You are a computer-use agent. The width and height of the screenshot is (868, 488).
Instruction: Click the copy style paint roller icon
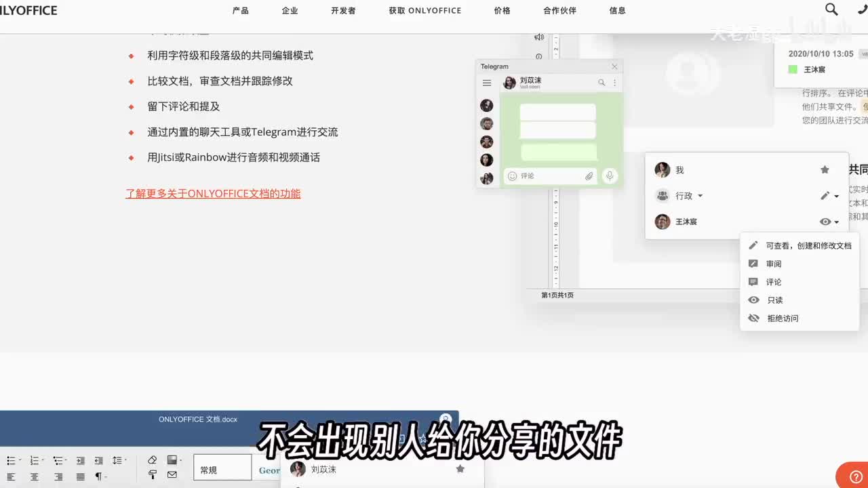coord(153,475)
